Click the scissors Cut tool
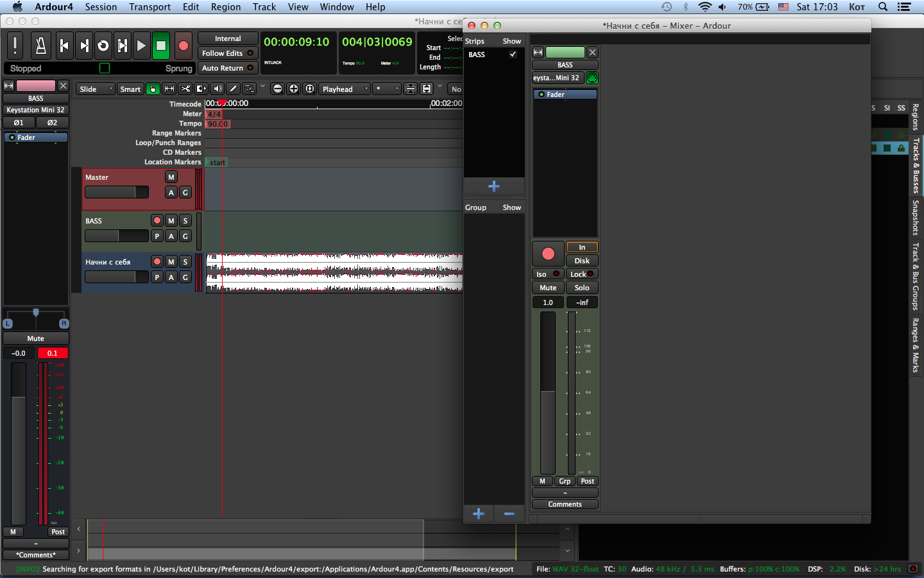Image resolution: width=924 pixels, height=578 pixels. [x=185, y=89]
